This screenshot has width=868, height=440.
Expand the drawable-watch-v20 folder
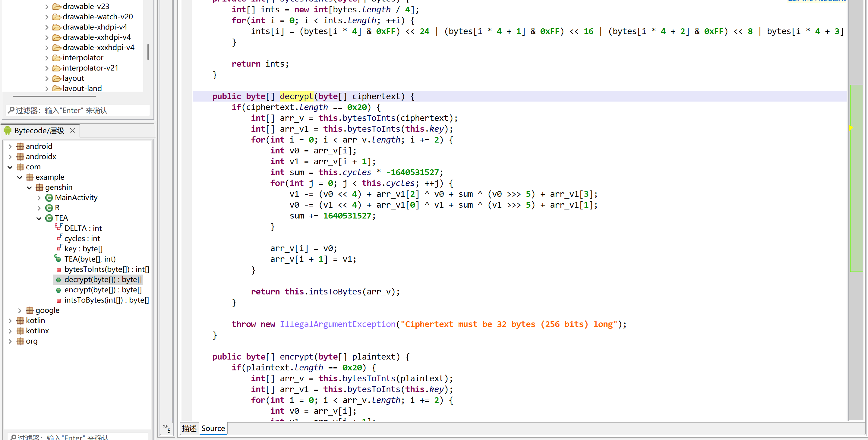(x=47, y=17)
